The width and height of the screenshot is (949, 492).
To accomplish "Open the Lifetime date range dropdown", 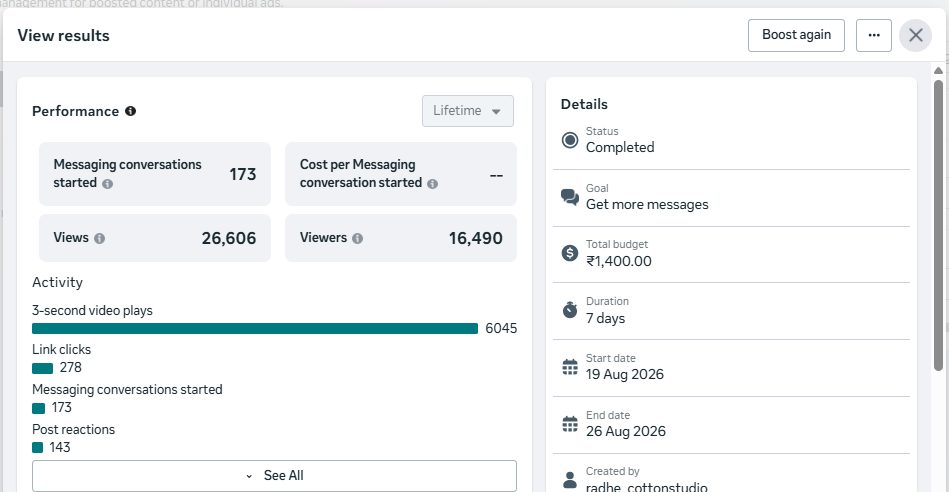I will [x=468, y=111].
